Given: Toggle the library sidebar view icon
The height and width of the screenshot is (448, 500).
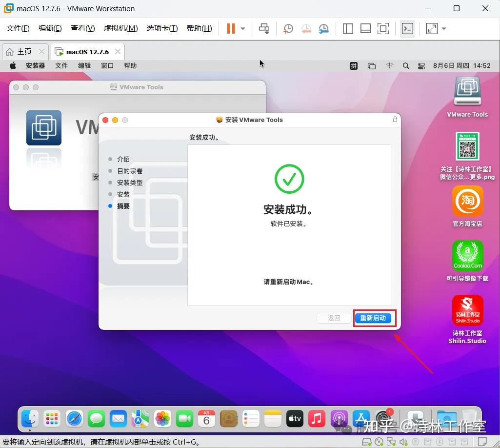Looking at the screenshot, I should point(348,28).
